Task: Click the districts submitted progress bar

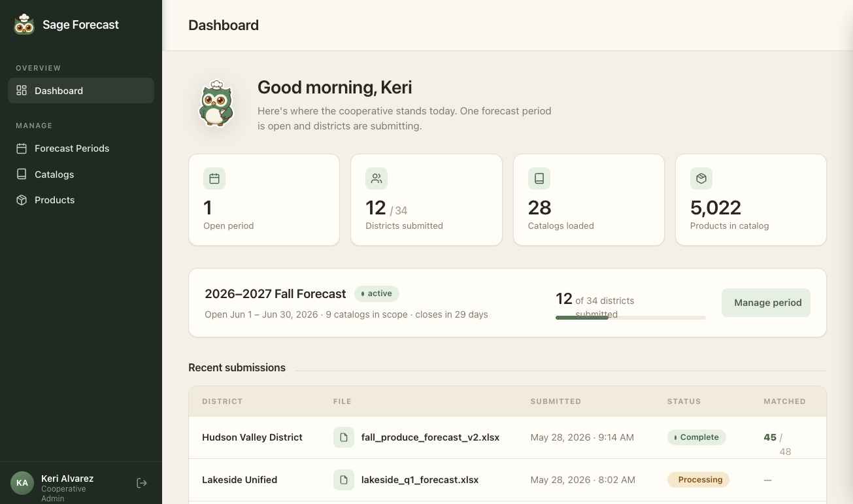Action: point(631,318)
